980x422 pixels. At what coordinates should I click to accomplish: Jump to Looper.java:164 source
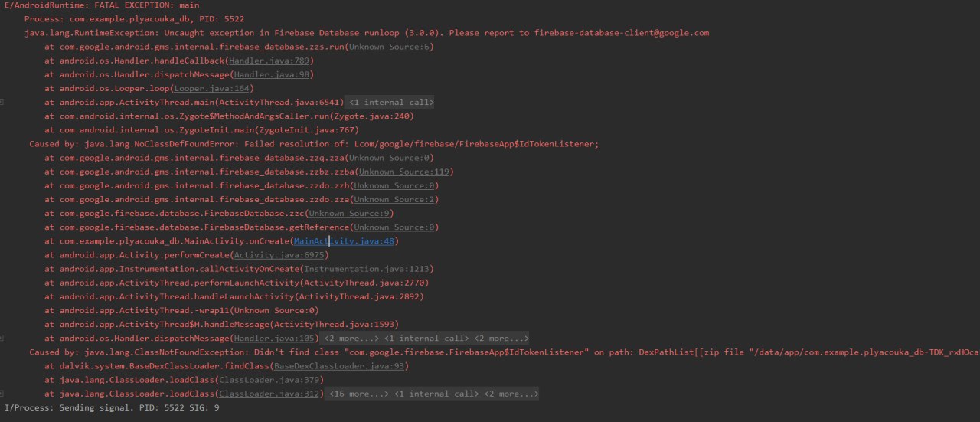(211, 88)
